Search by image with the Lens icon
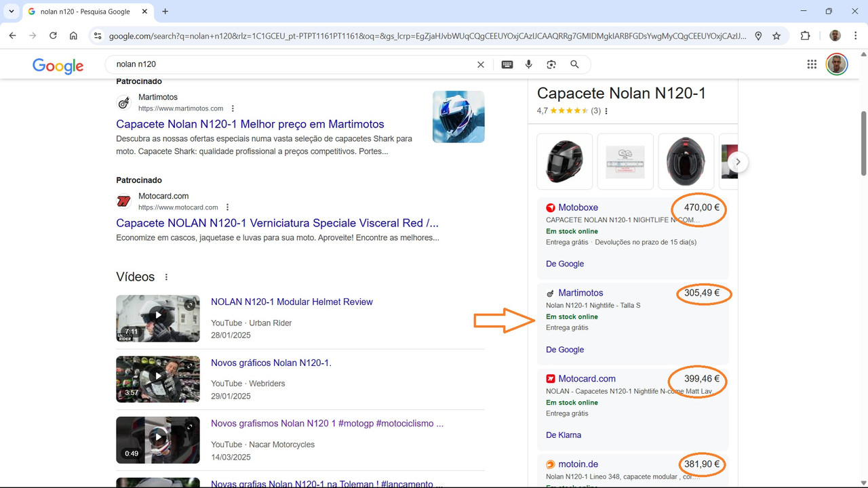This screenshot has height=488, width=868. click(x=551, y=64)
